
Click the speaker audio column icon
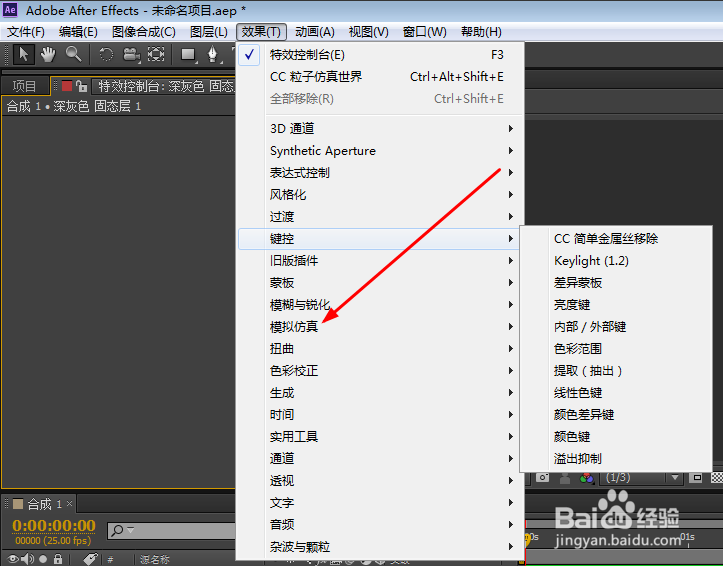tap(28, 559)
